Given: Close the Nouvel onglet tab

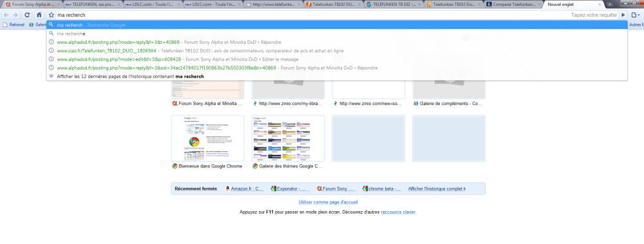Looking at the screenshot, I should pyautogui.click(x=600, y=5).
